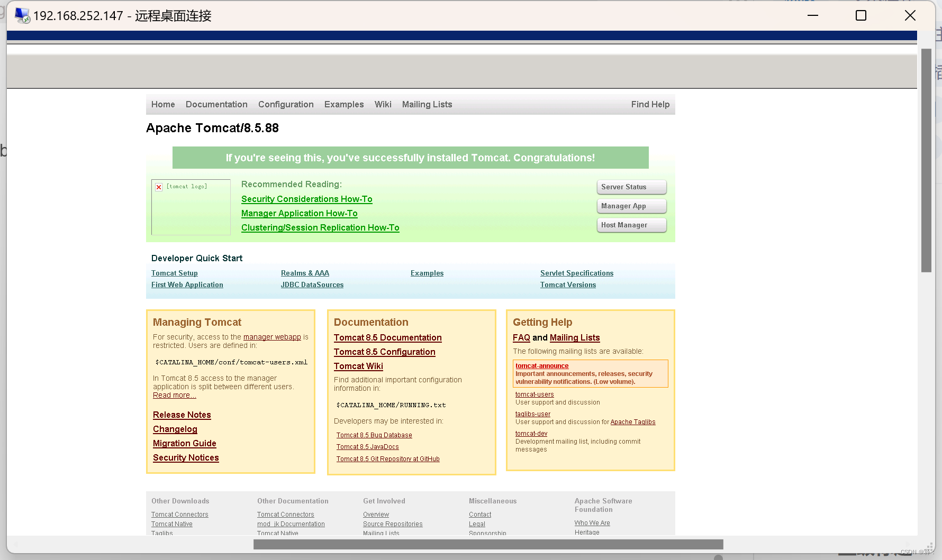
Task: Open the Examples navigation item
Action: click(x=344, y=104)
